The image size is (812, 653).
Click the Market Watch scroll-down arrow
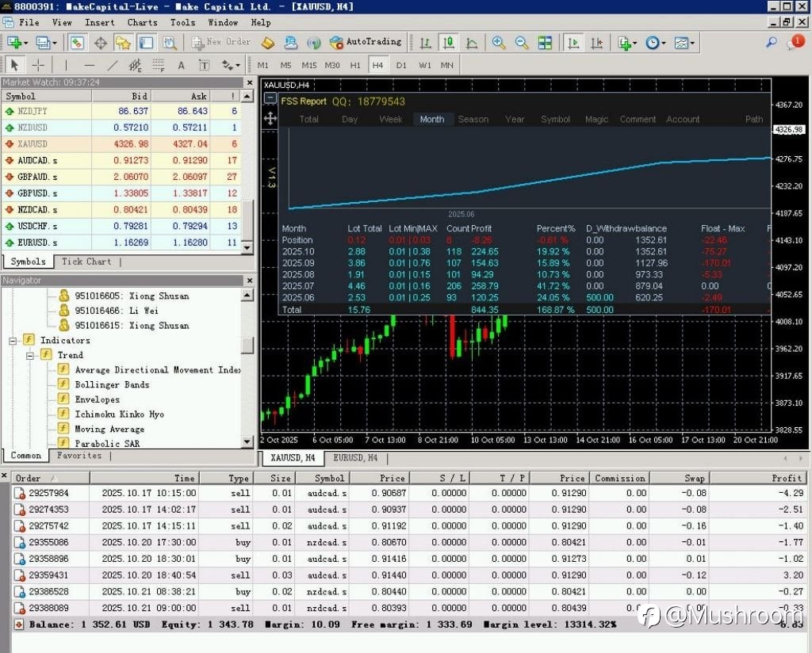point(247,247)
